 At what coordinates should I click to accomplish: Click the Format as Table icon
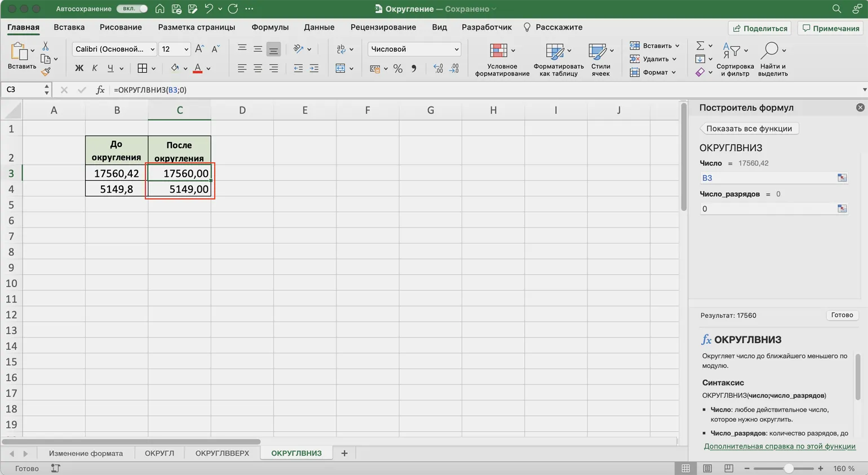click(x=555, y=51)
